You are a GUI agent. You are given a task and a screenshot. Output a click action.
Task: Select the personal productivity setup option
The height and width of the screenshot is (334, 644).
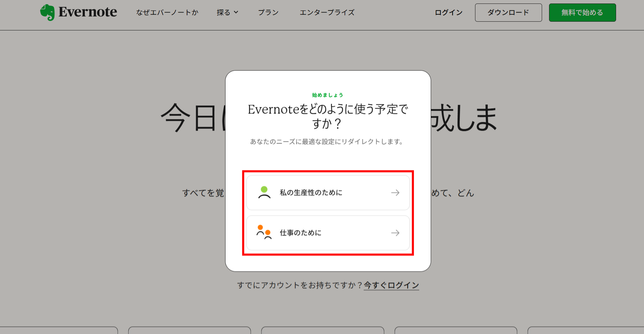328,193
